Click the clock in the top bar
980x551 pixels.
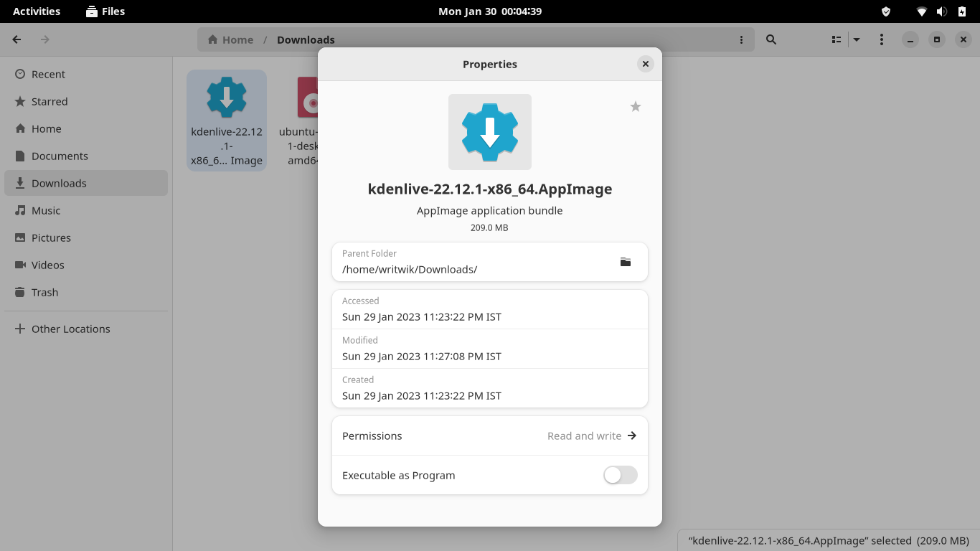[x=489, y=11]
